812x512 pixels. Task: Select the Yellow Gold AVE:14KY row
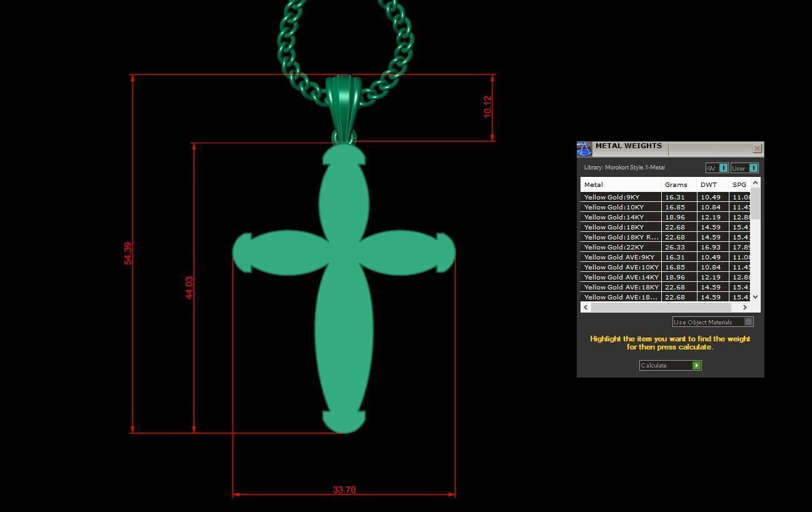(665, 277)
